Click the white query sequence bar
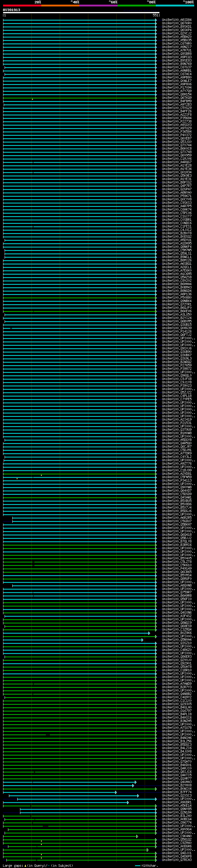This screenshot has height=868, width=197. tap(81, 12)
